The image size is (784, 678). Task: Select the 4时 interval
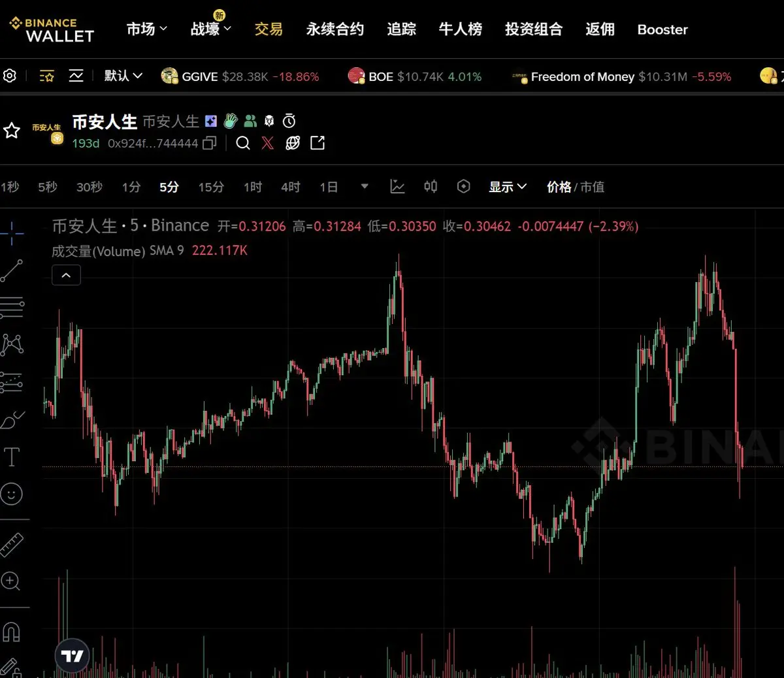291,187
